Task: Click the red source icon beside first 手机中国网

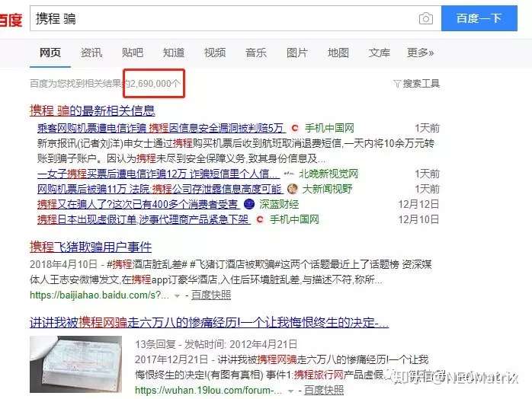Action: pyautogui.click(x=295, y=128)
